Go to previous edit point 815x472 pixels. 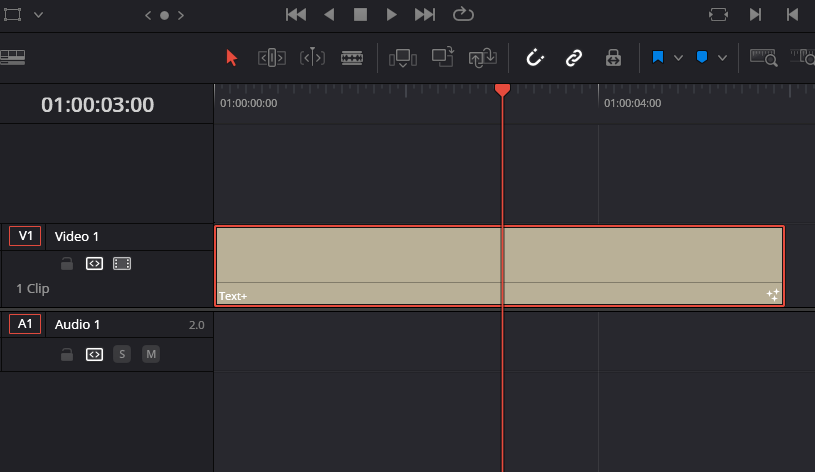792,15
